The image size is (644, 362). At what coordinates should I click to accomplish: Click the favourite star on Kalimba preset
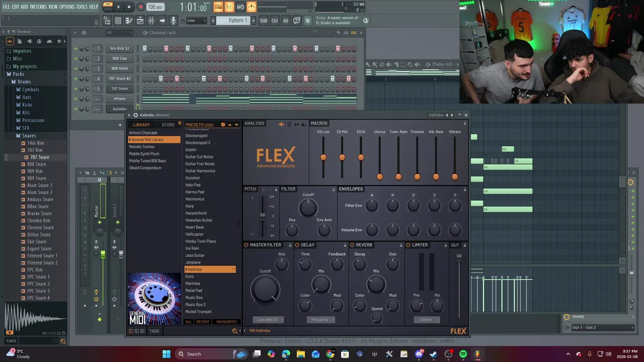[232, 269]
